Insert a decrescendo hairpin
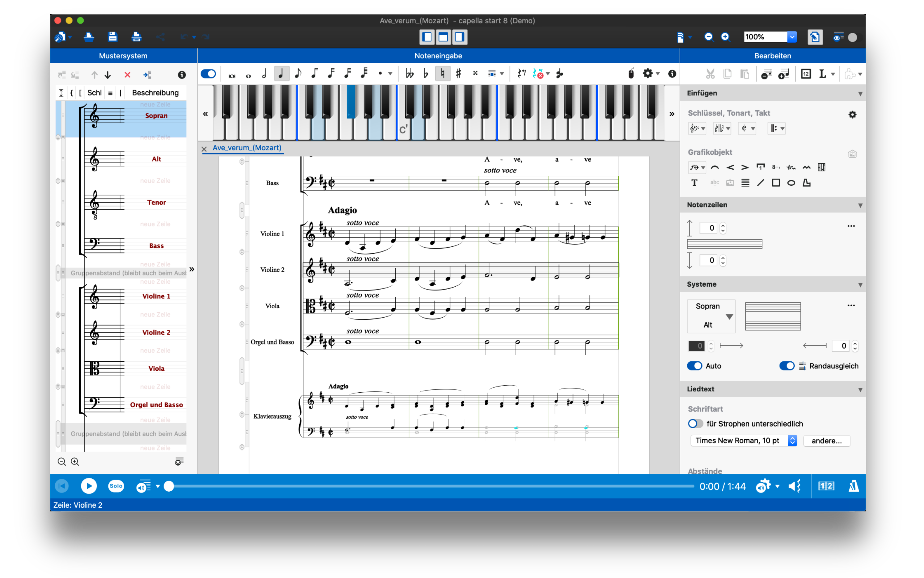Screen dimensions: 924x578 [x=745, y=167]
